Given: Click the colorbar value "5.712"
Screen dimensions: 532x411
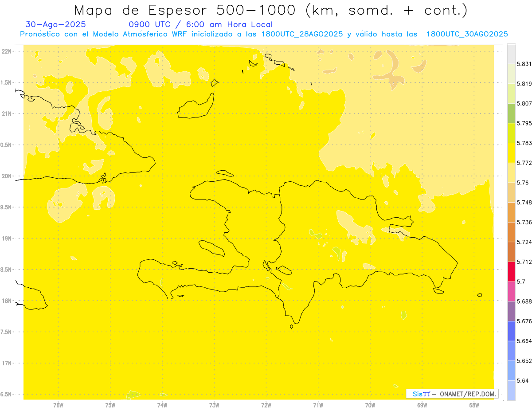Looking at the screenshot, I should (x=524, y=262).
